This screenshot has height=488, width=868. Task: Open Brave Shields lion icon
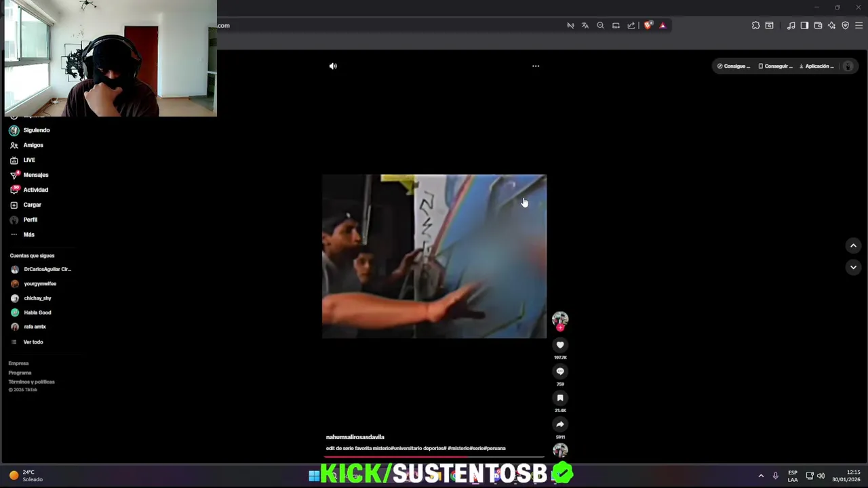(648, 26)
